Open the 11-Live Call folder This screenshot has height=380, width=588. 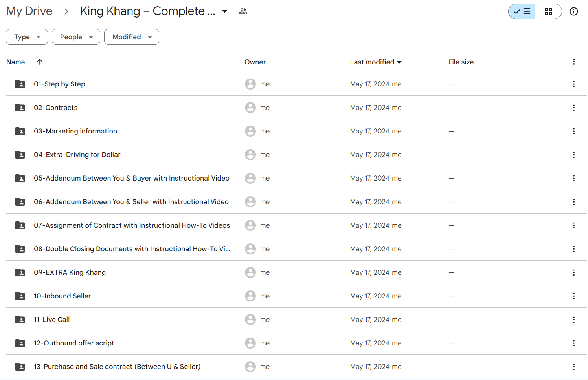click(51, 320)
